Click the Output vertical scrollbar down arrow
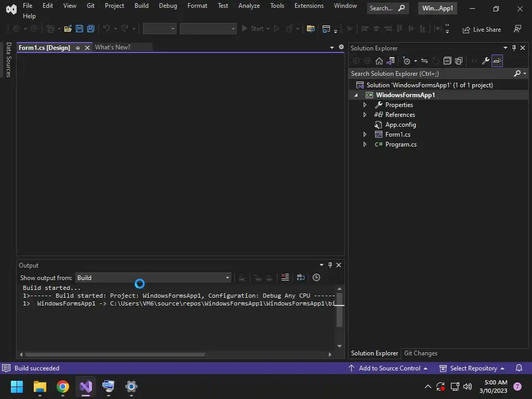Screen dimensions: 532x399 pos(339,346)
